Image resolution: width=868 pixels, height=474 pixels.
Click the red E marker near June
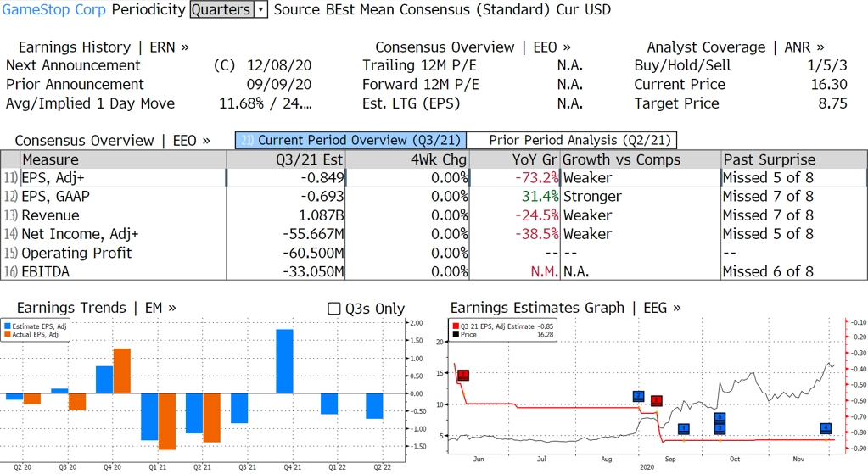[463, 375]
